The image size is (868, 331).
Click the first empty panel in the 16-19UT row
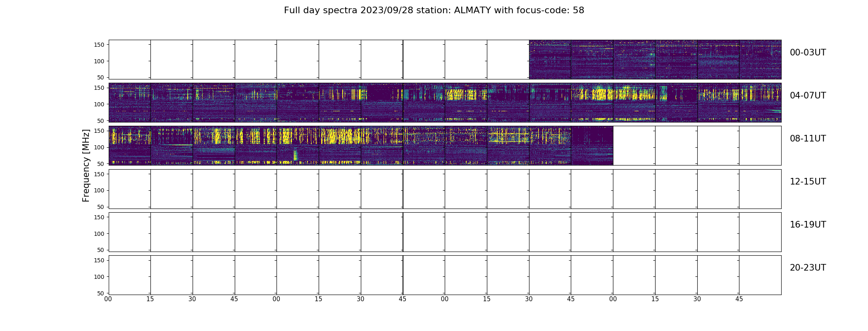(x=130, y=232)
